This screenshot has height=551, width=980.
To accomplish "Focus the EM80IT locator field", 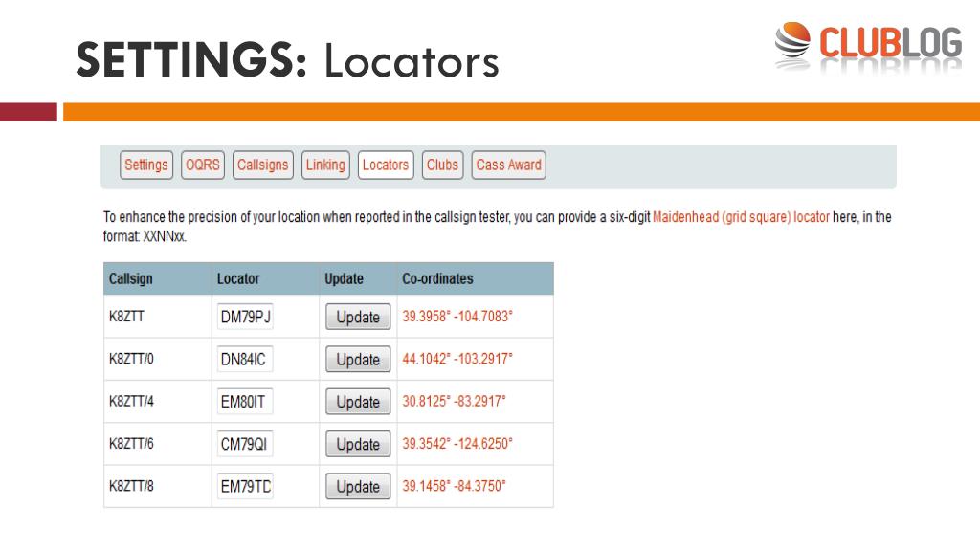I will point(245,402).
